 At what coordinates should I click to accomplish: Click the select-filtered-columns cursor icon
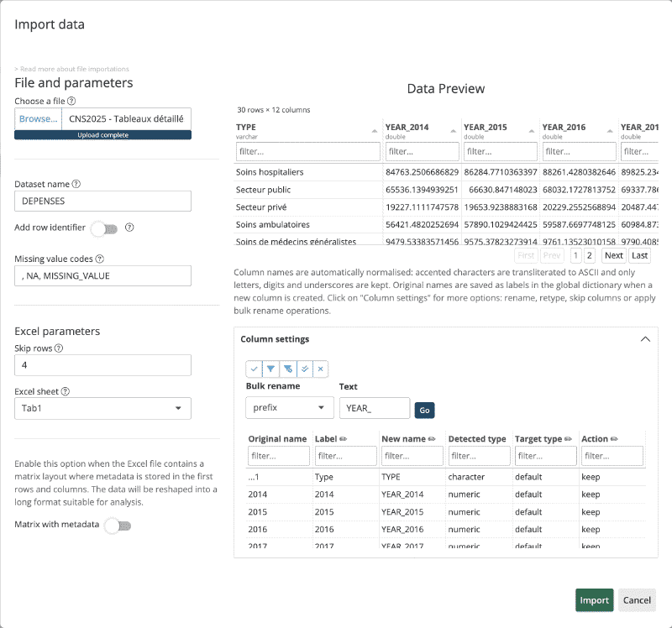[x=287, y=369]
